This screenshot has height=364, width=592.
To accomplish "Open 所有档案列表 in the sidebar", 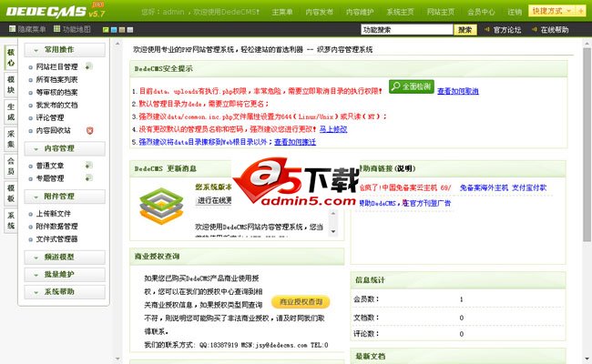I will [x=56, y=79].
